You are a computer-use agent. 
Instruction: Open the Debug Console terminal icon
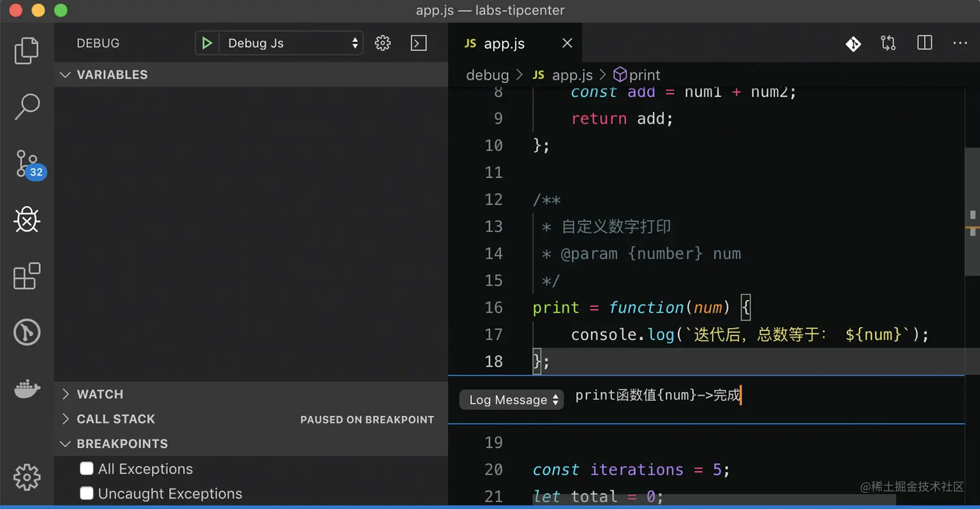419,43
